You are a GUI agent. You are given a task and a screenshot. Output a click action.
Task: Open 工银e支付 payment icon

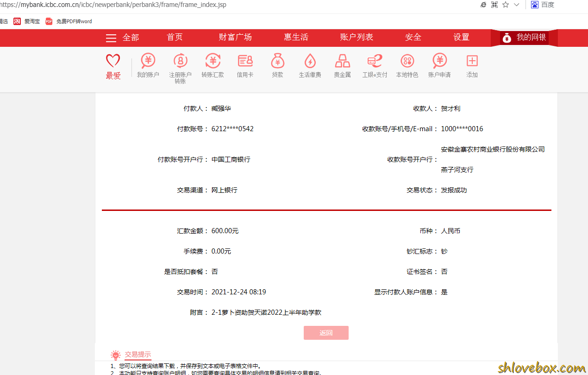[375, 61]
